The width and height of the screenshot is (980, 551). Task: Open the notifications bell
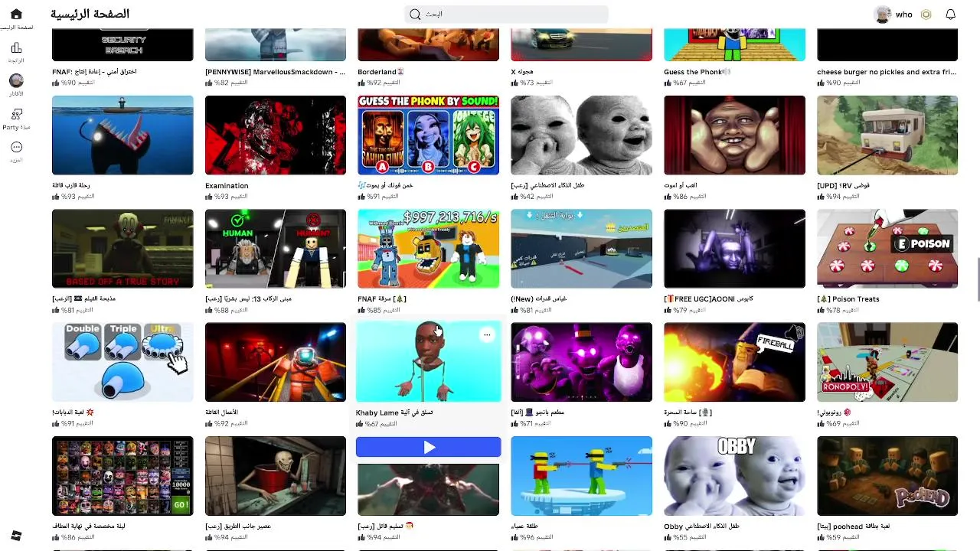pos(950,14)
